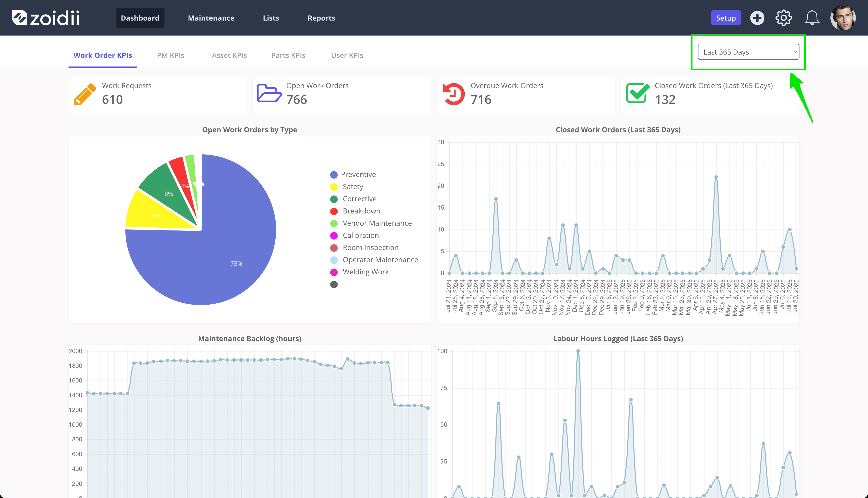Toggle Corrective legend swatch
The image size is (868, 498).
point(334,199)
